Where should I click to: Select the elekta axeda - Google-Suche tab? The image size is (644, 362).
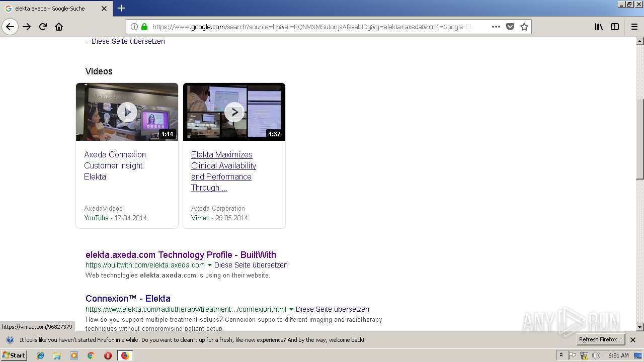coord(55,9)
